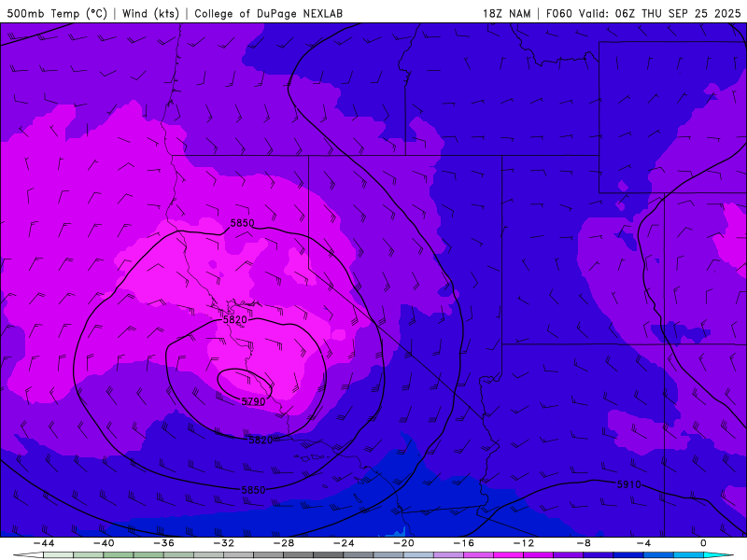Click the northern 5820 contour label
Screen dimensions: 747x560
pyautogui.click(x=235, y=319)
